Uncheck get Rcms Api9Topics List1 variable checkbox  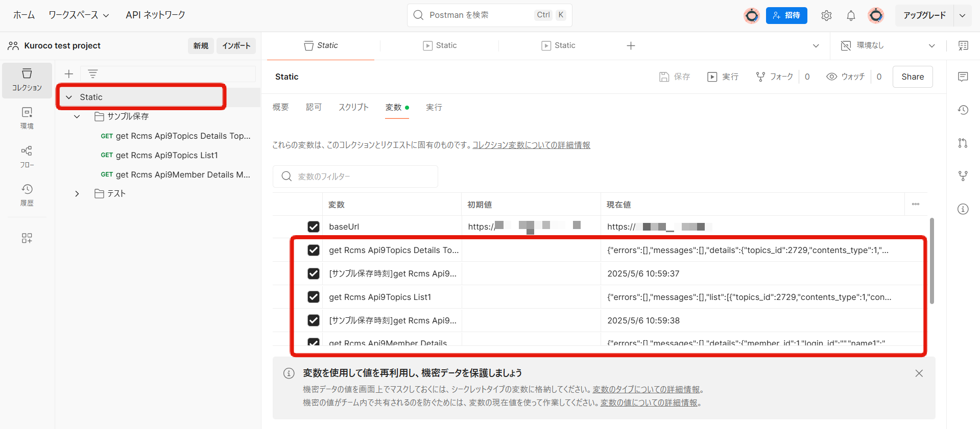(314, 297)
